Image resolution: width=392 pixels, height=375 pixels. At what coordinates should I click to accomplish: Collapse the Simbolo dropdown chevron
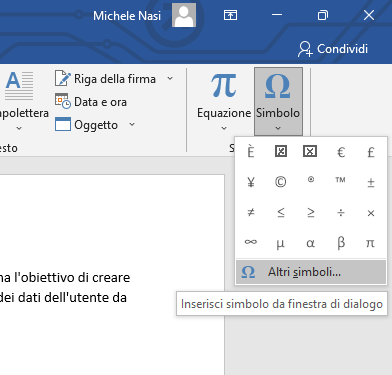(x=278, y=128)
